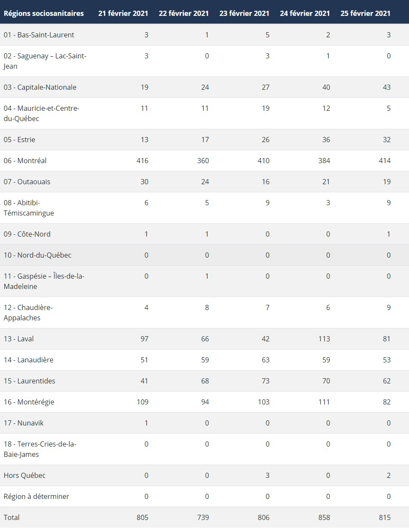Screen dimensions: 409x532
Task: Click the 23 février 2021 column header
Action: tap(244, 13)
